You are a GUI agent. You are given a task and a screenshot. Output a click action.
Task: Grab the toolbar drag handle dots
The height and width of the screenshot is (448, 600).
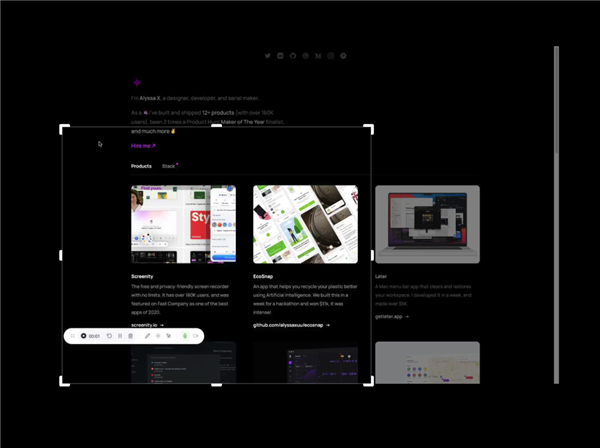click(x=72, y=336)
